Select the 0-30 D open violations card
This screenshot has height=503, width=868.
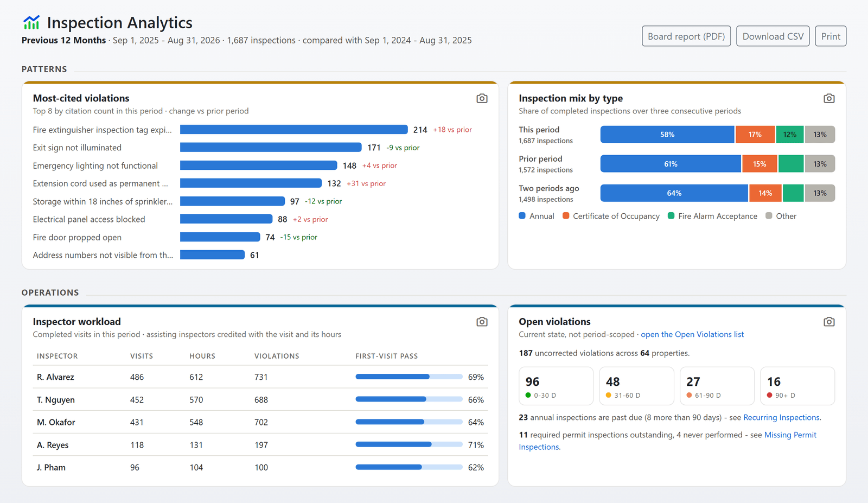coord(556,386)
